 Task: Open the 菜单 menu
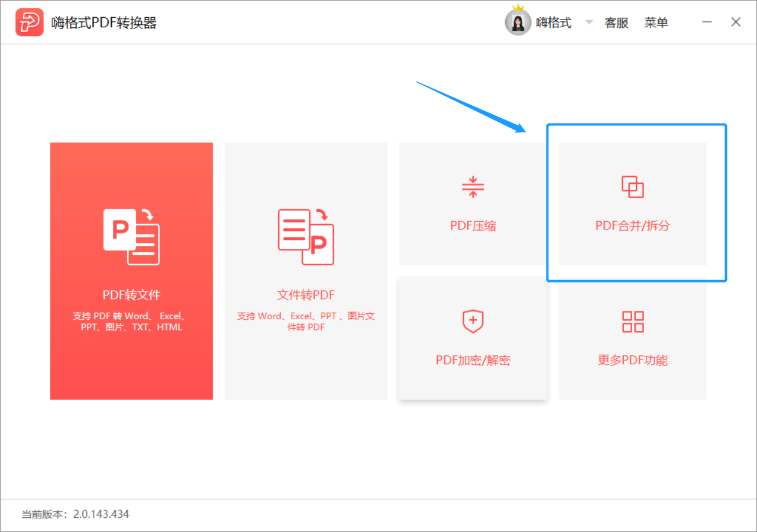[656, 22]
